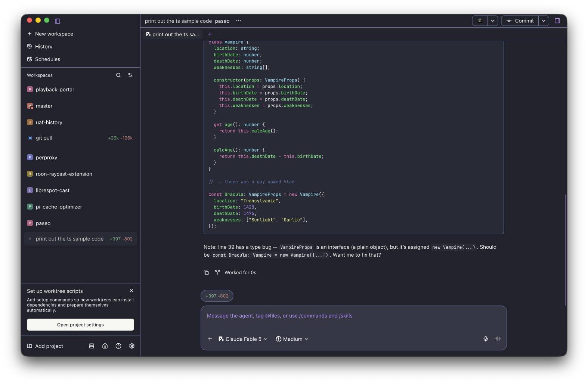
Task: Open the server stack icon in the footer
Action: [92, 346]
